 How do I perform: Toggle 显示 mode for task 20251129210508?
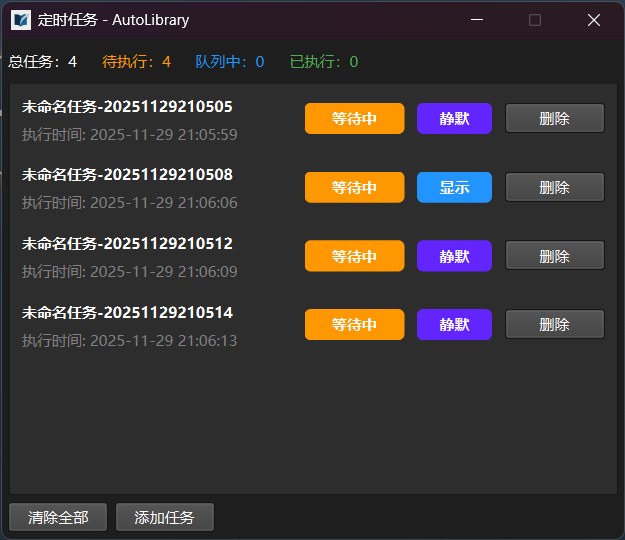click(454, 187)
